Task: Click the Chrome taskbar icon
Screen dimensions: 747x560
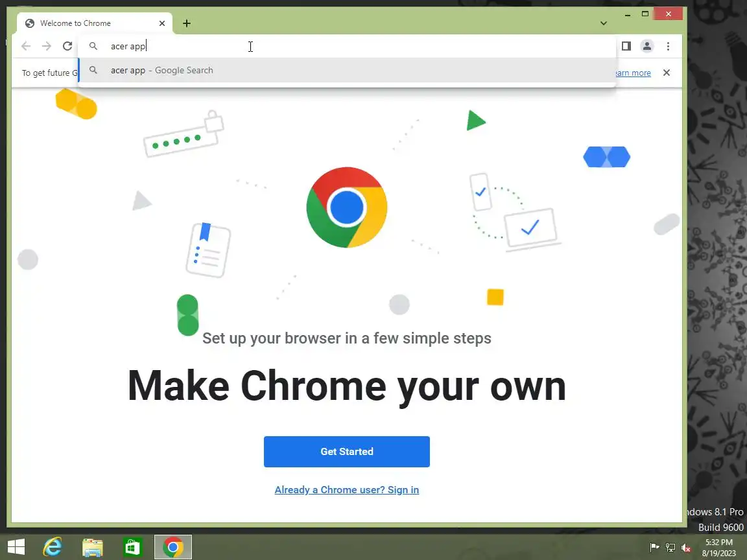Action: 173,547
